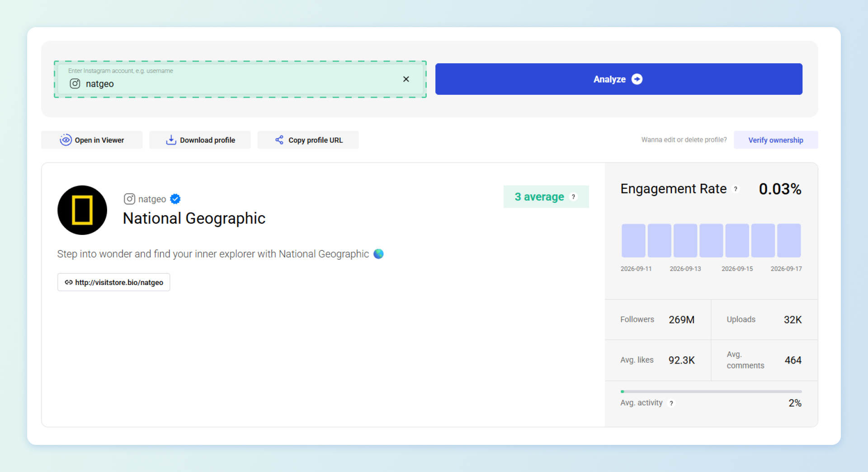Click the National Geographic profile picture

click(x=82, y=210)
